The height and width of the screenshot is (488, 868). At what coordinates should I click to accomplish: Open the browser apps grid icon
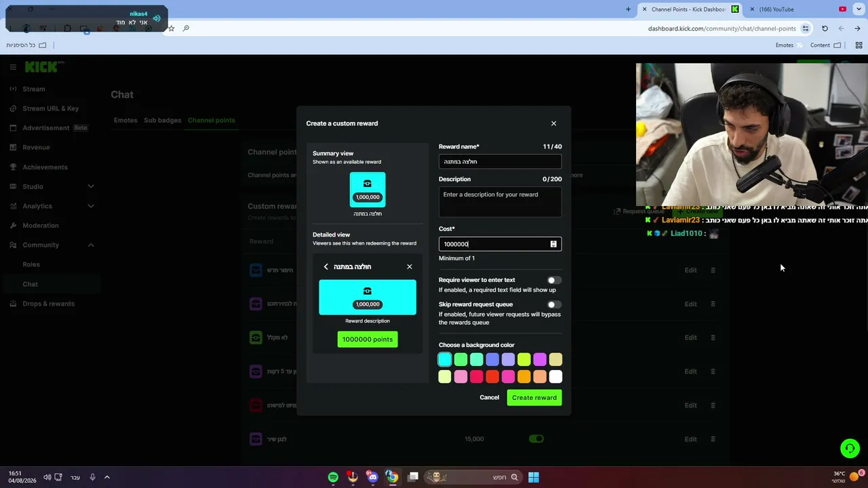tap(859, 45)
